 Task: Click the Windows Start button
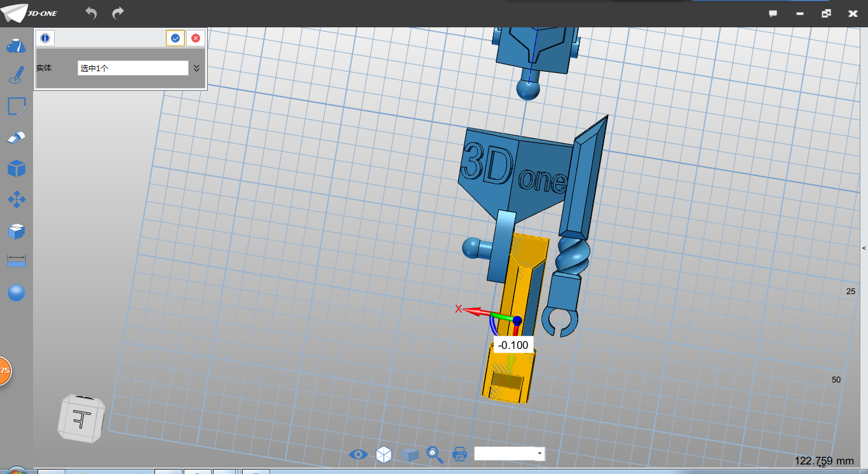(x=15, y=471)
